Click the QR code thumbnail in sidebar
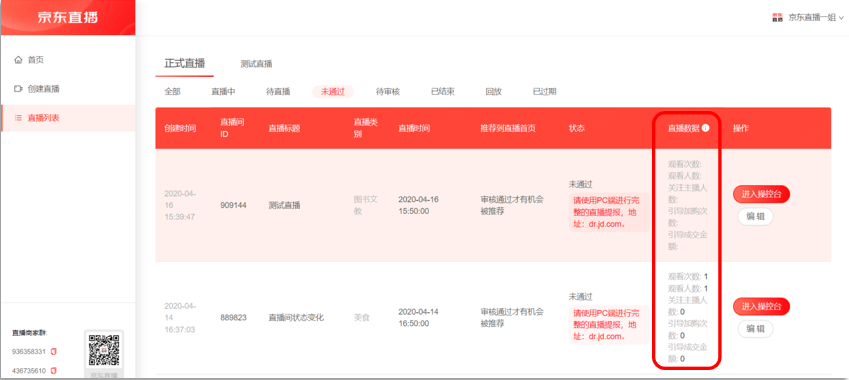This screenshot has height=380, width=849. [104, 350]
